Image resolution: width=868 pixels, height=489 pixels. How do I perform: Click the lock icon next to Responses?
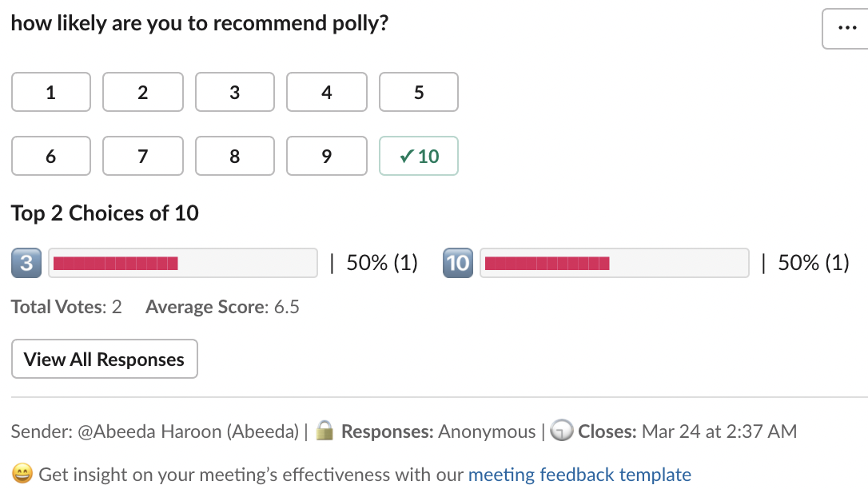coord(326,431)
